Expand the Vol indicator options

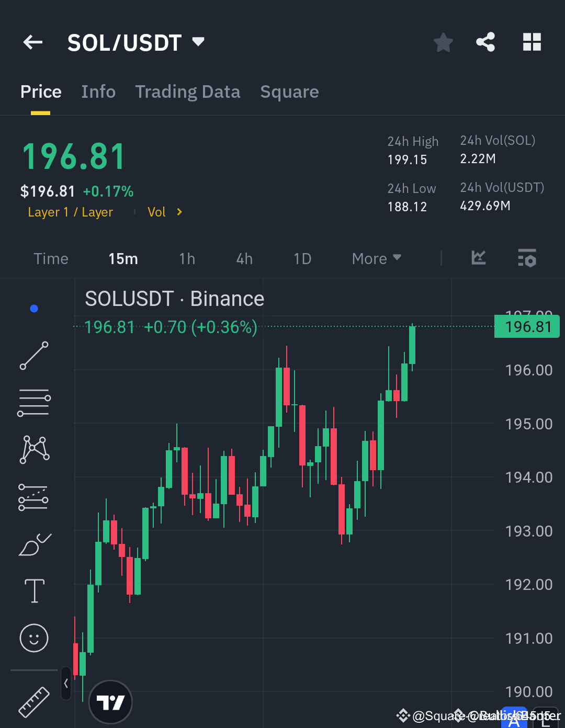coord(165,212)
